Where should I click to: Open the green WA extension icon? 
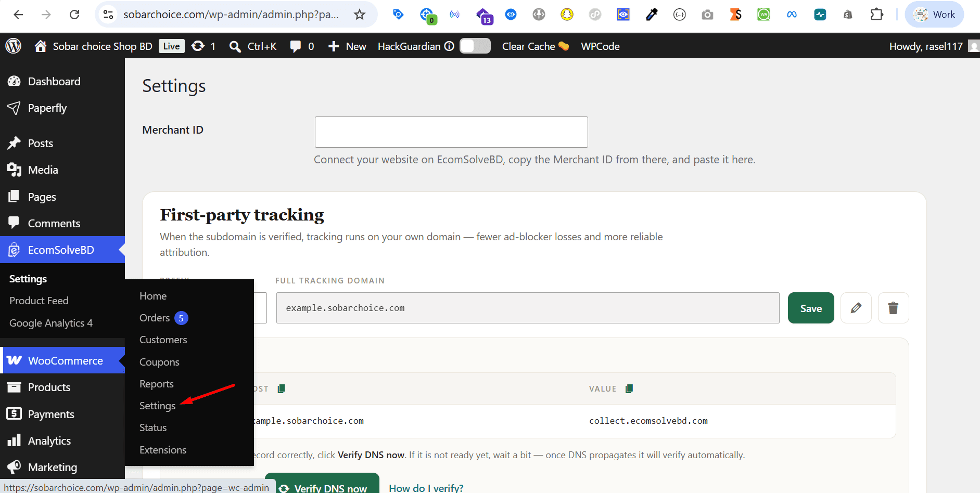[763, 15]
